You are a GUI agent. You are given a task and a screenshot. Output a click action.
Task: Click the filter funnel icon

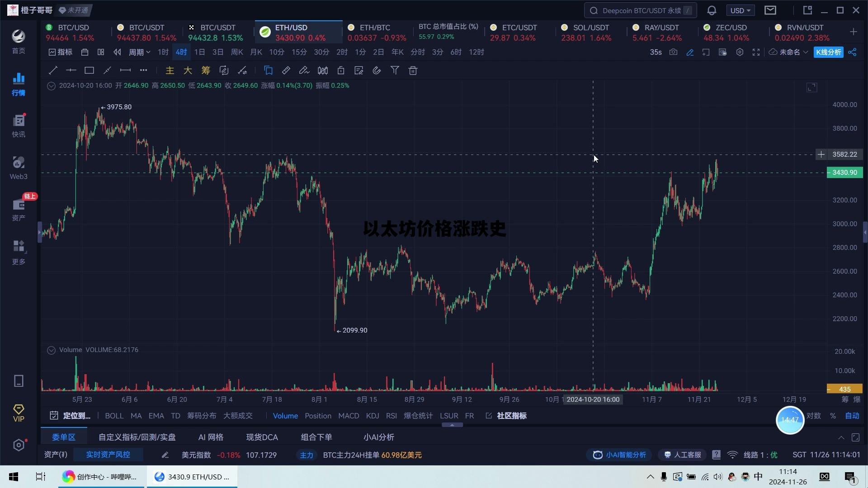click(395, 70)
